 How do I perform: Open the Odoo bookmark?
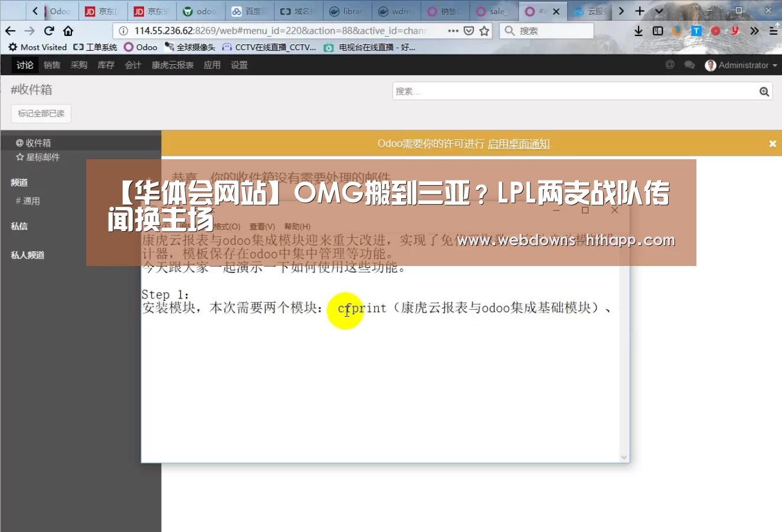[140, 47]
